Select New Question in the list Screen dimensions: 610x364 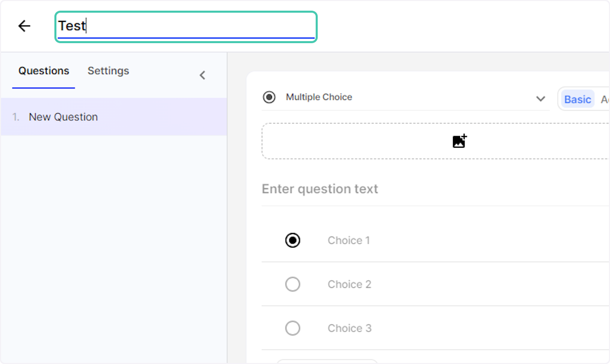(63, 117)
